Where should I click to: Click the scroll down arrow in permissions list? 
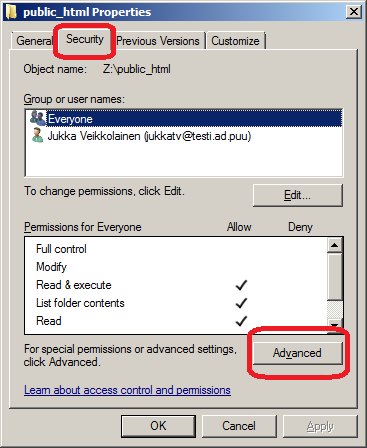pyautogui.click(x=334, y=323)
